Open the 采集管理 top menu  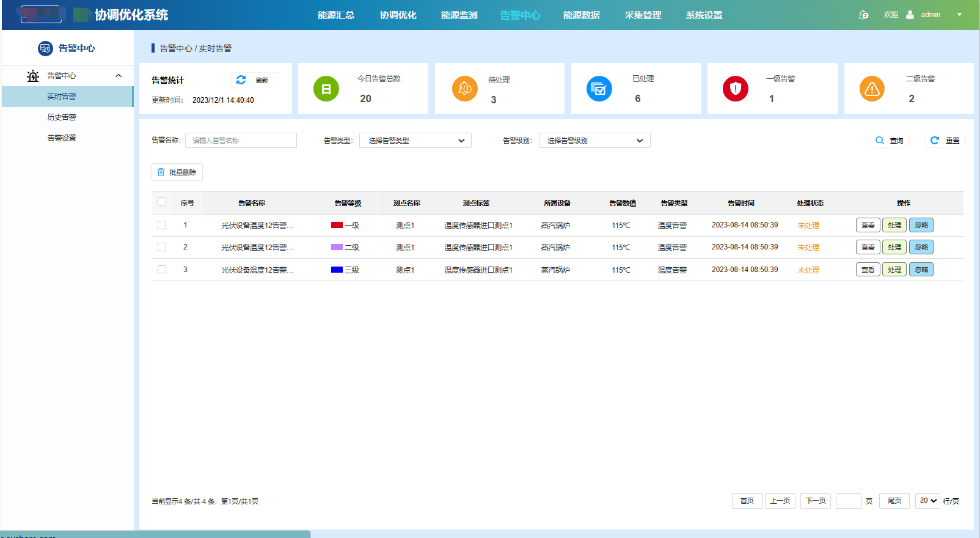click(x=643, y=15)
